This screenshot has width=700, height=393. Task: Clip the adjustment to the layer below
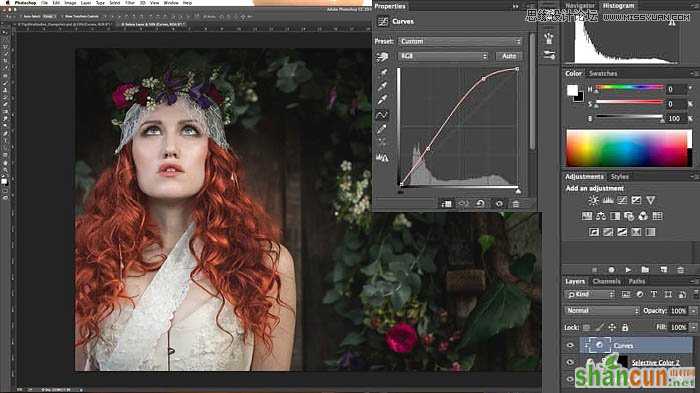click(x=446, y=204)
